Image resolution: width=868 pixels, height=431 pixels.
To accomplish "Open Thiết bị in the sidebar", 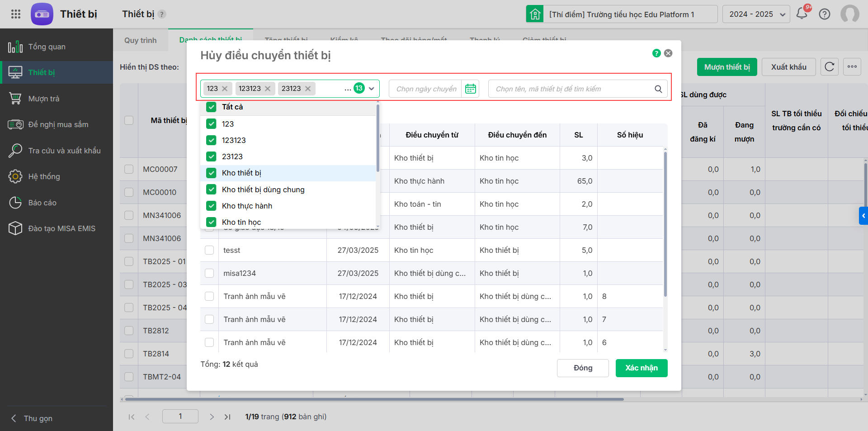I will 57,72.
